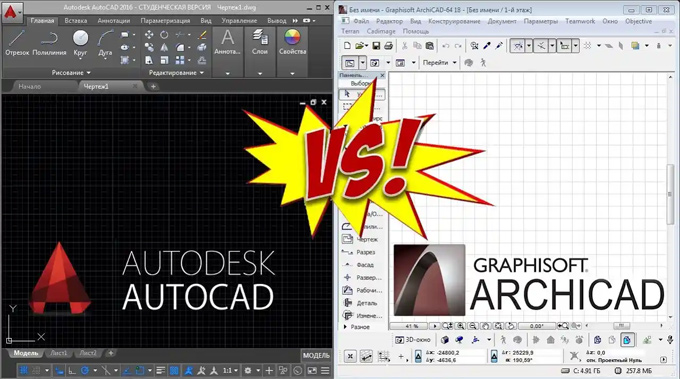Click the Rotate tool in AutoCAD ribbon
The height and width of the screenshot is (379, 680).
click(x=164, y=35)
